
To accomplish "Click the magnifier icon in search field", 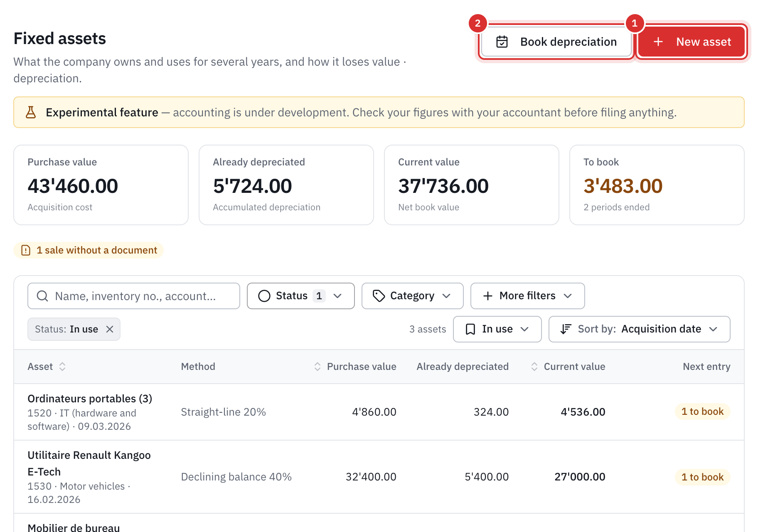I will (x=42, y=296).
